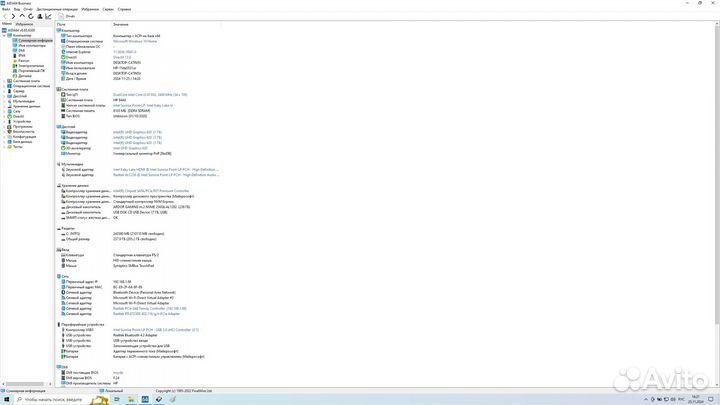720x405 pixels.
Task: Click the Безопасность shield icon in the tree
Action: pyautogui.click(x=9, y=131)
